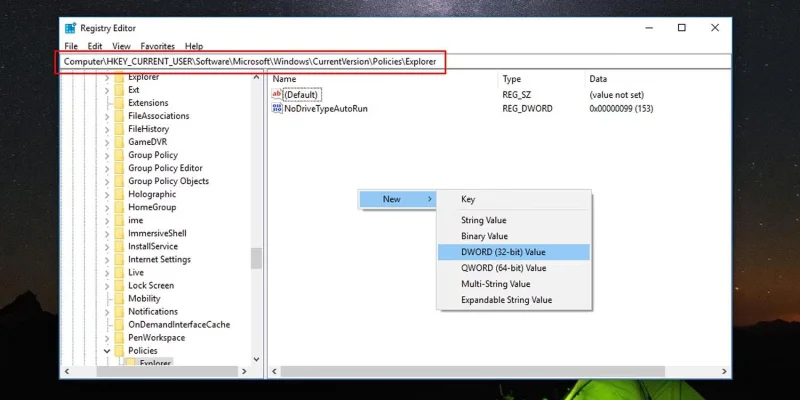The image size is (800, 400).
Task: Open the Favorites menu
Action: tap(158, 46)
